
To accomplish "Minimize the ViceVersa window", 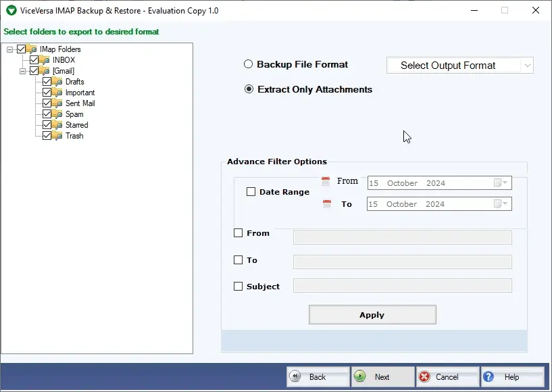I will [474, 10].
